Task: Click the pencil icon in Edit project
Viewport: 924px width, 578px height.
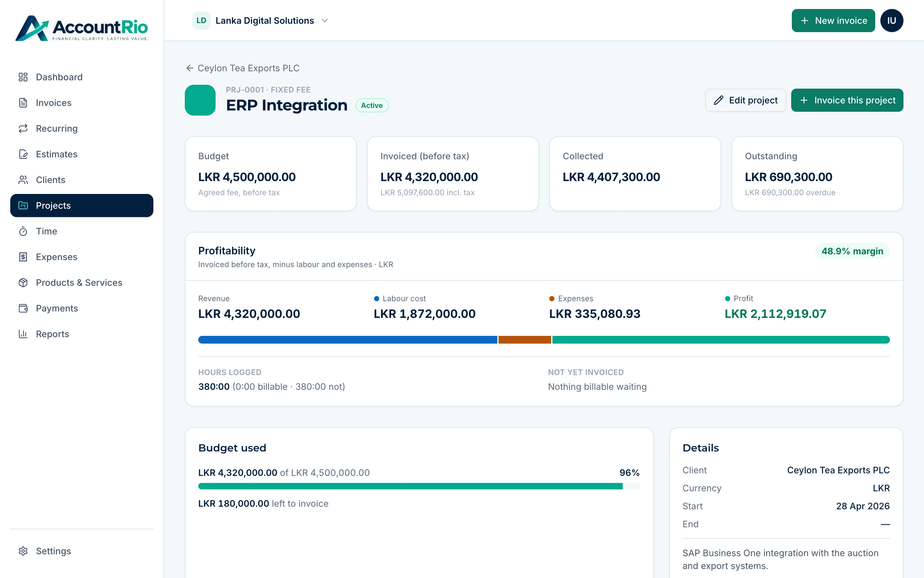Action: (x=719, y=100)
